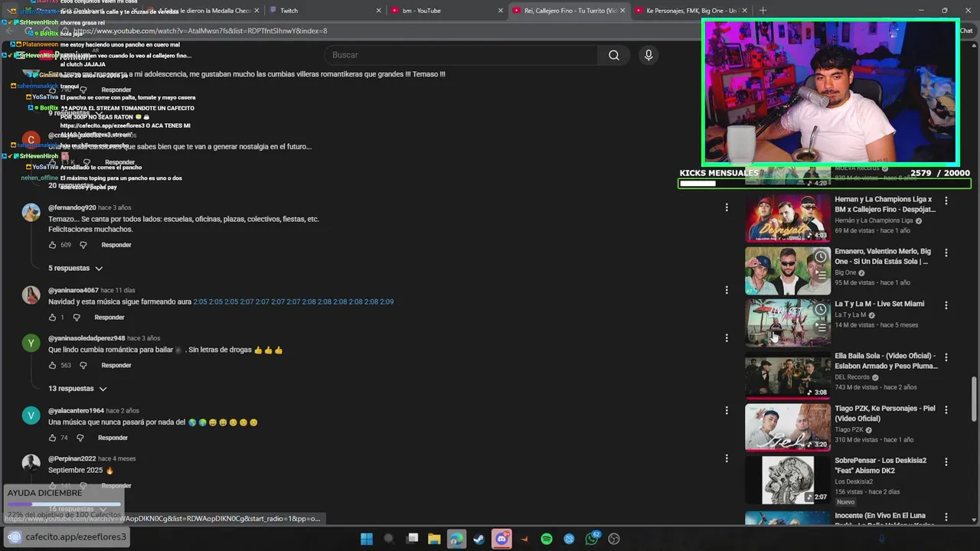Click the YouTube search magnifier icon
The image size is (980, 551).
pos(613,55)
